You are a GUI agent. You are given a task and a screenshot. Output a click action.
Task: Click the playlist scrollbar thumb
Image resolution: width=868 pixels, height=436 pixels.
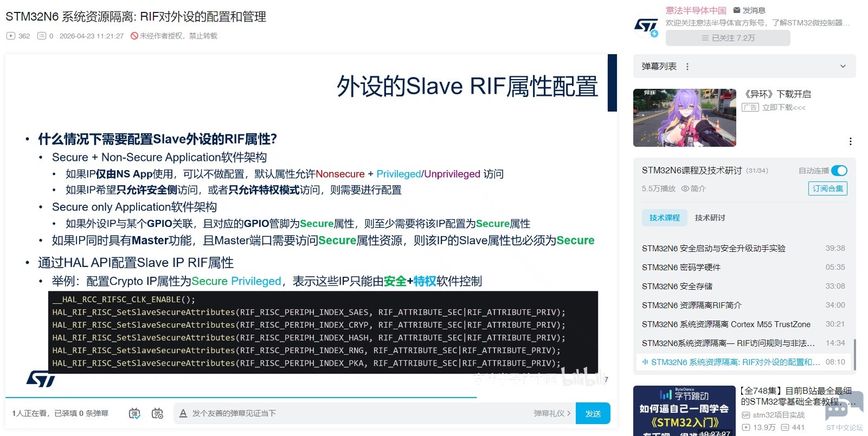pyautogui.click(x=855, y=354)
